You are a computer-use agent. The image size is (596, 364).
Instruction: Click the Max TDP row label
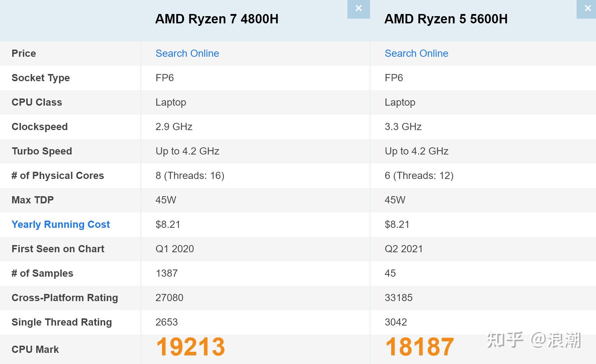click(x=33, y=200)
